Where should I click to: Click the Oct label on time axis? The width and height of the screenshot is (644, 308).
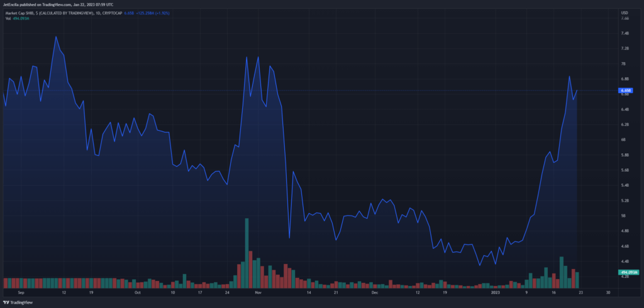(138, 293)
